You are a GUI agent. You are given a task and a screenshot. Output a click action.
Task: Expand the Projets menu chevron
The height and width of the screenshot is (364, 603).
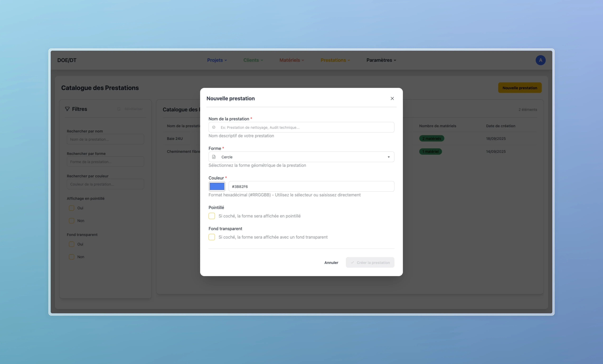[226, 60]
